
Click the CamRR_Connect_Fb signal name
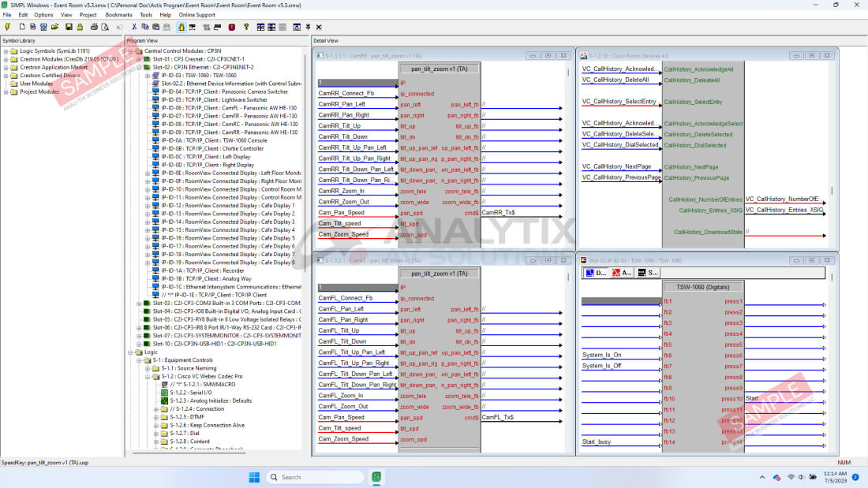(x=346, y=93)
